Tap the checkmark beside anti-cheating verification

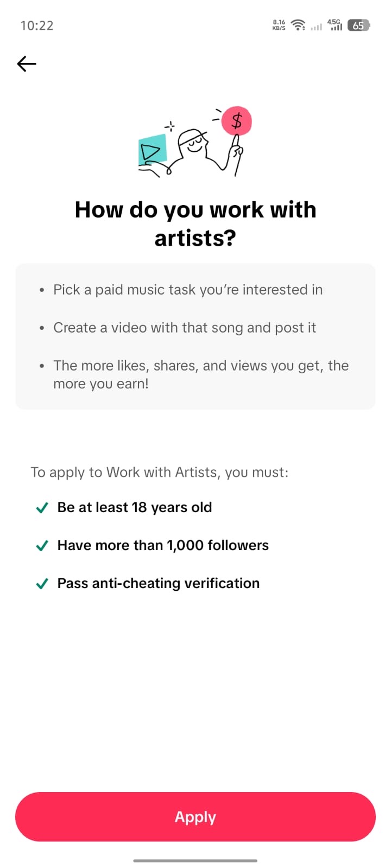coord(42,584)
